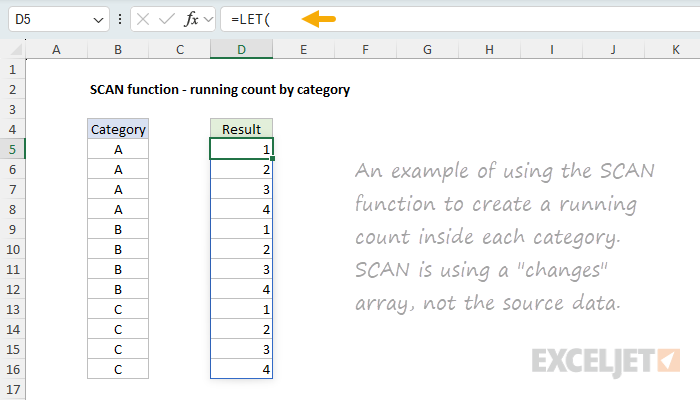700x400 pixels.
Task: Click the title cell about SCAN function
Action: pyautogui.click(x=219, y=90)
